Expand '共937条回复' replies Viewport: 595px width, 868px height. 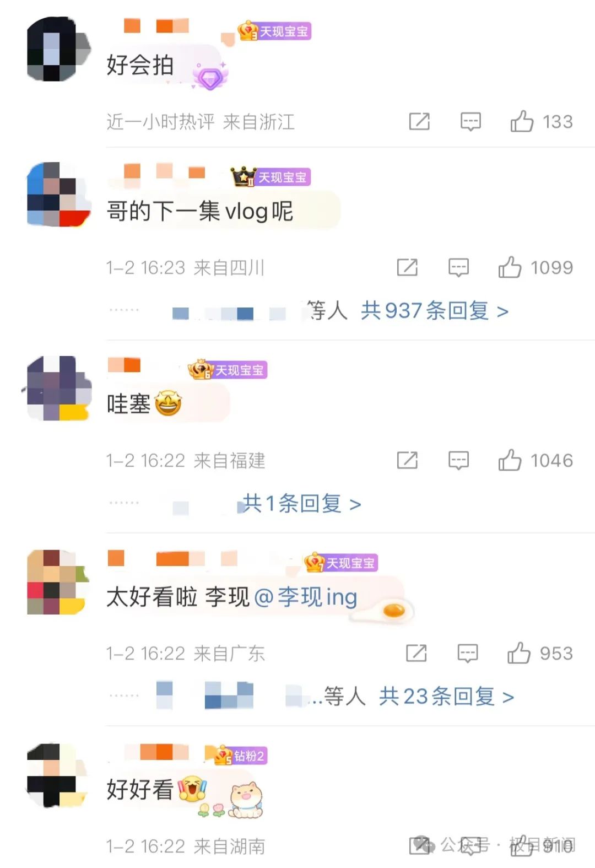pyautogui.click(x=434, y=311)
